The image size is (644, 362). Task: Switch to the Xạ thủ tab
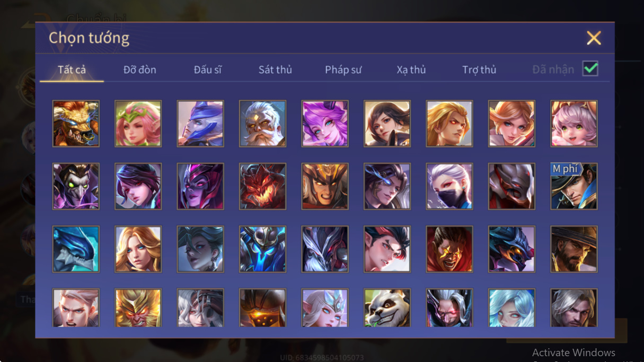411,69
